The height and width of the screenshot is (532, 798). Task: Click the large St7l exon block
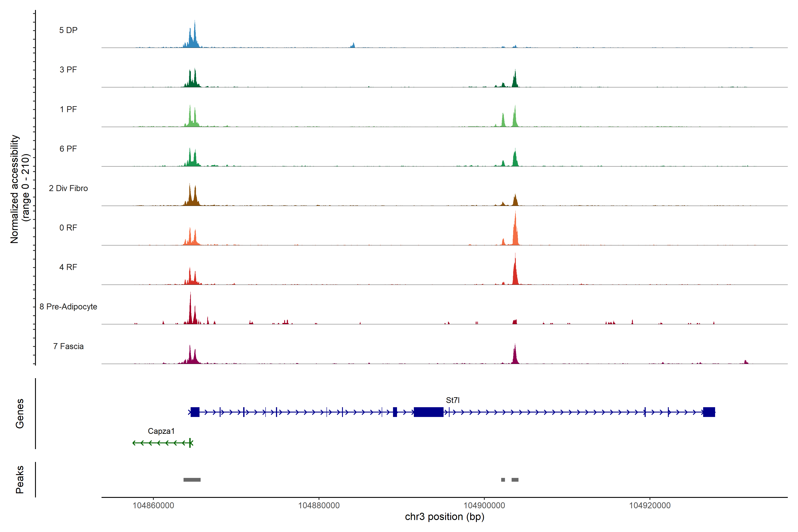click(x=428, y=412)
